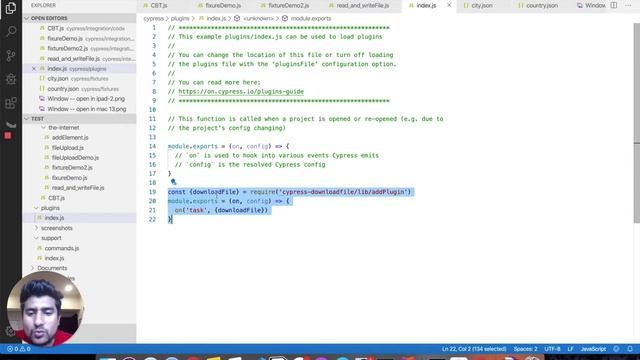Open country.json in Open Editors list
This screenshot has height=360, width=640.
[x=80, y=89]
